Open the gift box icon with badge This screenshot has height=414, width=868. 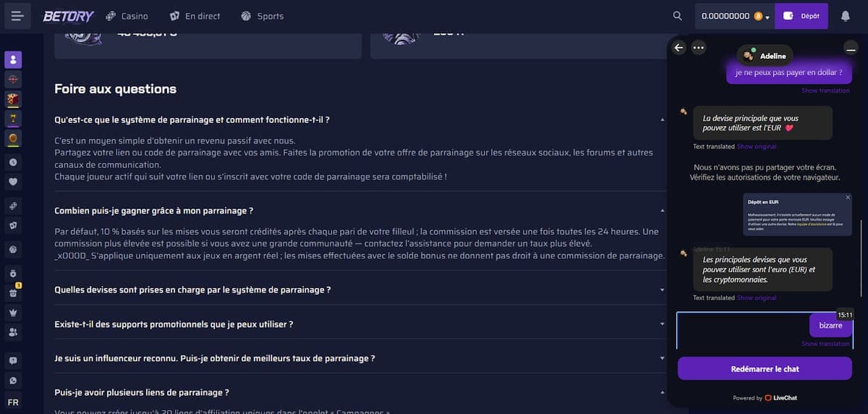tap(13, 293)
